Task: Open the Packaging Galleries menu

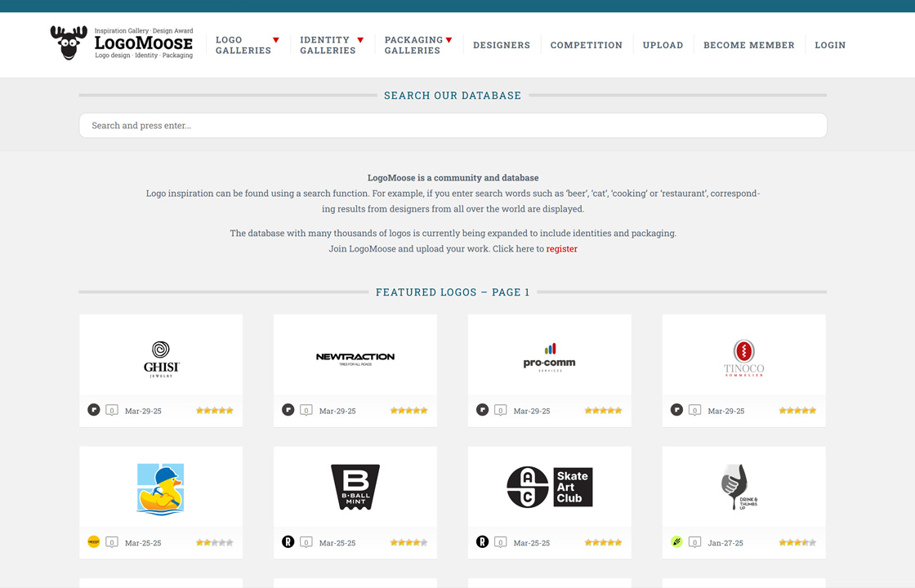Action: [413, 45]
